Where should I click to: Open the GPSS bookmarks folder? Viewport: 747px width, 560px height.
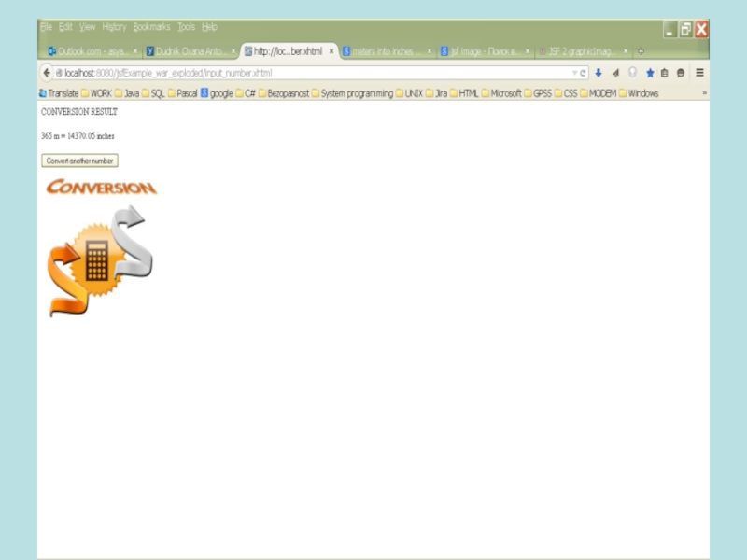[538, 93]
